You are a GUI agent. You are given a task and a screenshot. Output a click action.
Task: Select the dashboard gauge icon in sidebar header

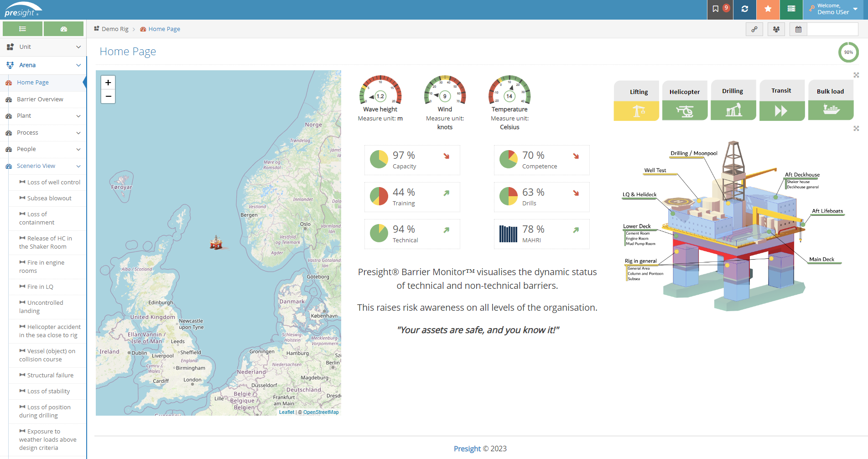[x=63, y=28]
